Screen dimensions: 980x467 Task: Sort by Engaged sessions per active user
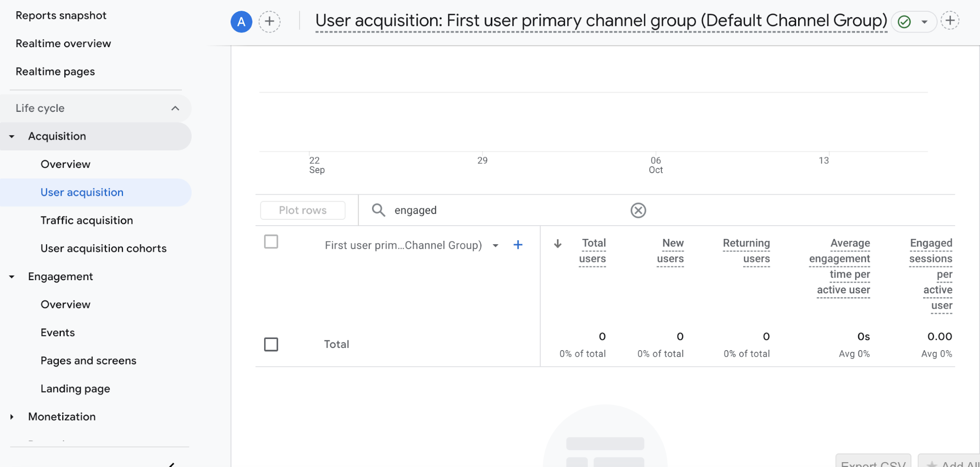(930, 274)
